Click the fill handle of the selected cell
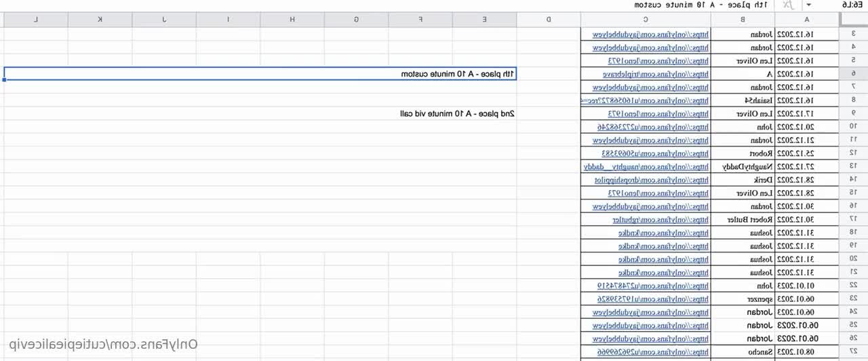Screen dimensions: 868x361 [5, 80]
